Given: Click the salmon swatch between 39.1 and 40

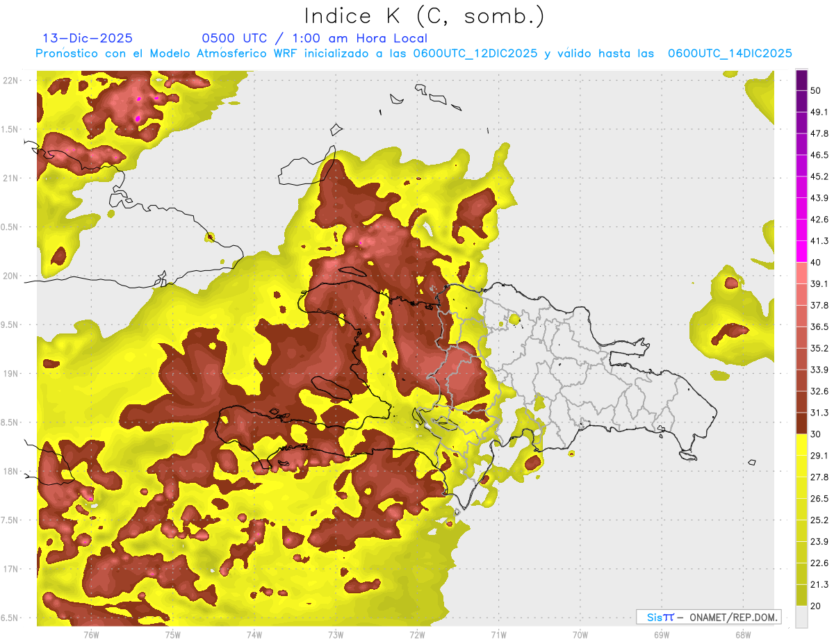Looking at the screenshot, I should (x=802, y=273).
